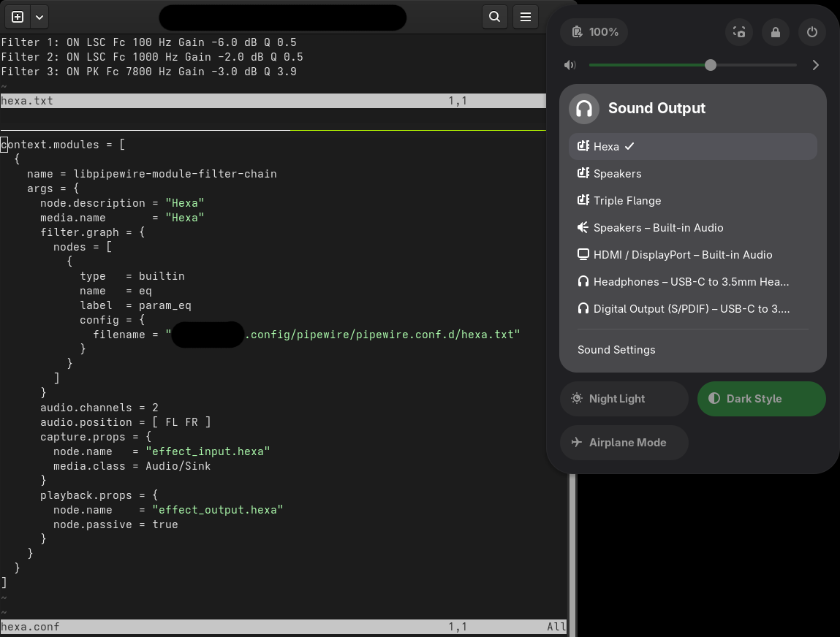The width and height of the screenshot is (840, 637).
Task: Select Triple Flange output
Action: pyautogui.click(x=692, y=201)
